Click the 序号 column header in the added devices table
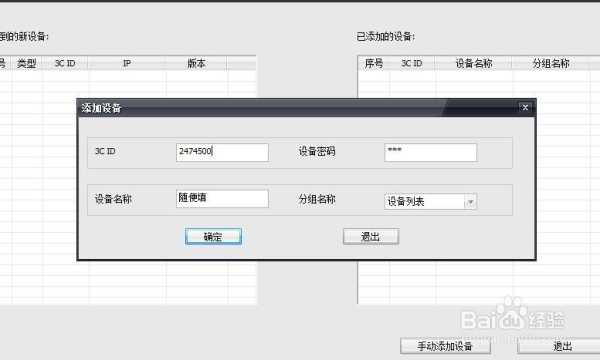Screen dimensions: 600x360 tap(374, 63)
